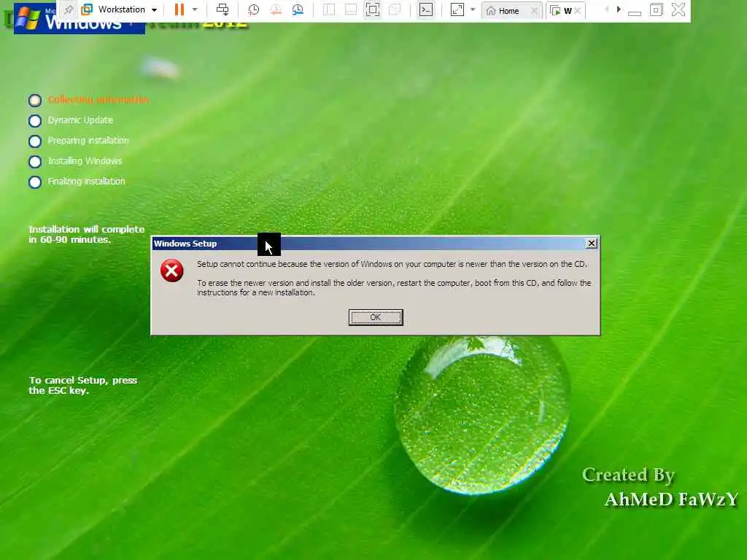Select the Dynamic Update step indicator
This screenshot has width=747, height=560.
pos(35,121)
